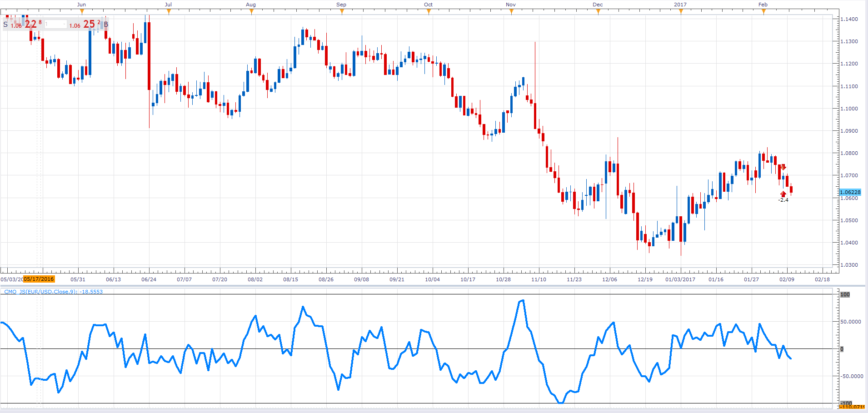Click the orange Feb month marker
This screenshot has width=868, height=413.
click(763, 12)
